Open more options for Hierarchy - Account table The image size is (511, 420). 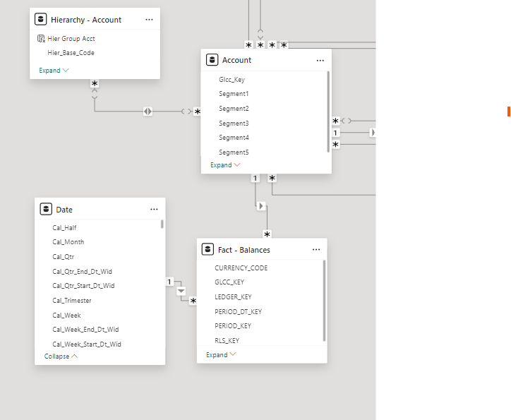click(149, 20)
